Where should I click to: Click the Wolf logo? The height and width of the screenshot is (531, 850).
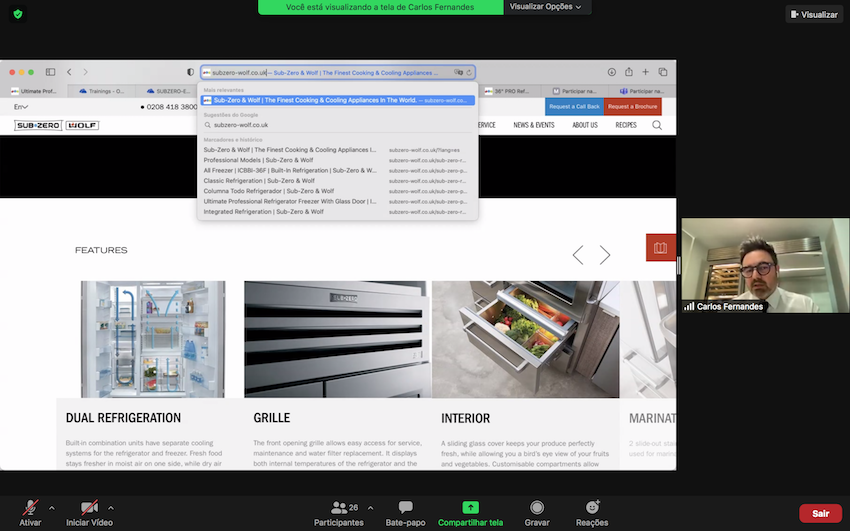click(82, 125)
